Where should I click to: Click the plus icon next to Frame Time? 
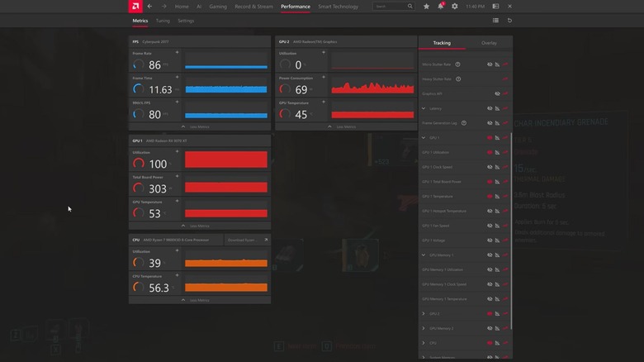[x=177, y=77]
